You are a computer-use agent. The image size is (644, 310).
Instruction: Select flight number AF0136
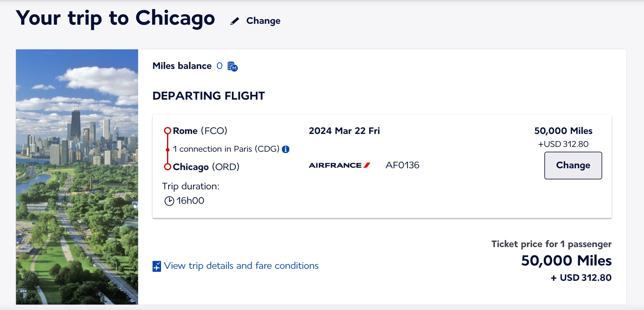click(x=403, y=165)
